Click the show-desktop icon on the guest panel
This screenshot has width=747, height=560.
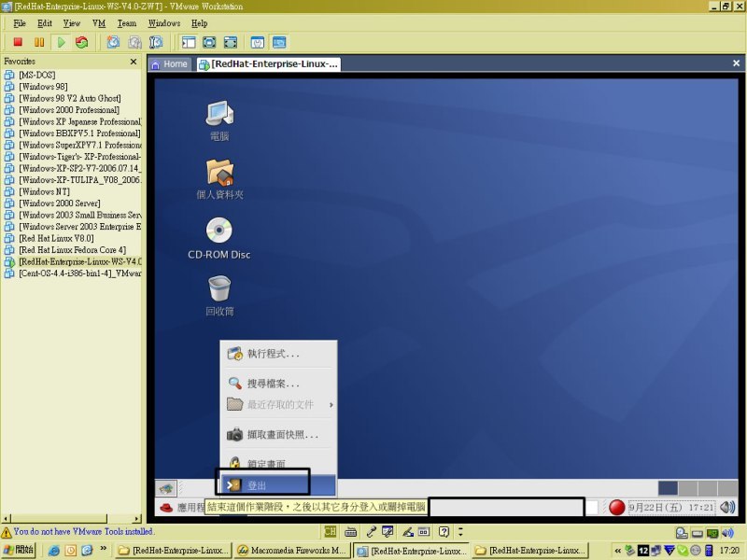pyautogui.click(x=166, y=488)
